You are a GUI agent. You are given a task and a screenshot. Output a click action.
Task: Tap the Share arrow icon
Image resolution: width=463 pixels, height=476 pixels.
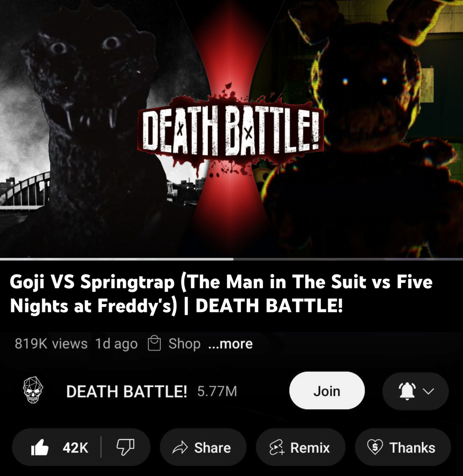click(x=180, y=448)
